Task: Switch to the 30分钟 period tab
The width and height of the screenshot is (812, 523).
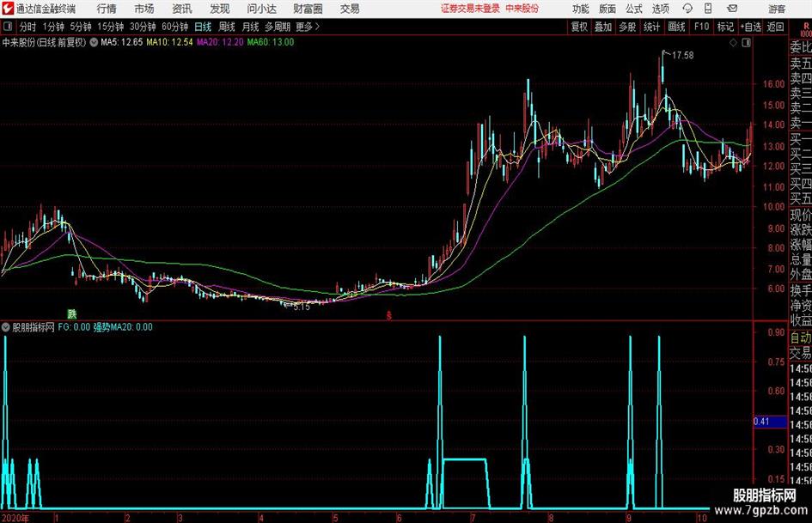Action: pyautogui.click(x=143, y=27)
